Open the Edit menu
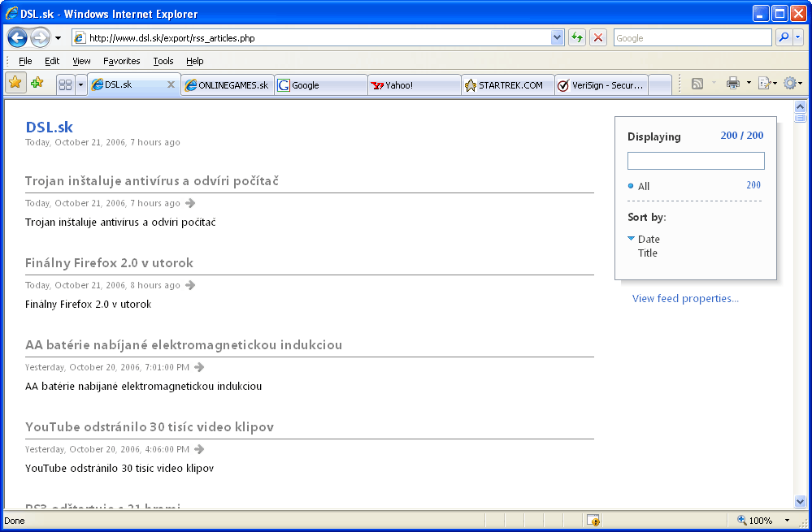 pyautogui.click(x=52, y=61)
